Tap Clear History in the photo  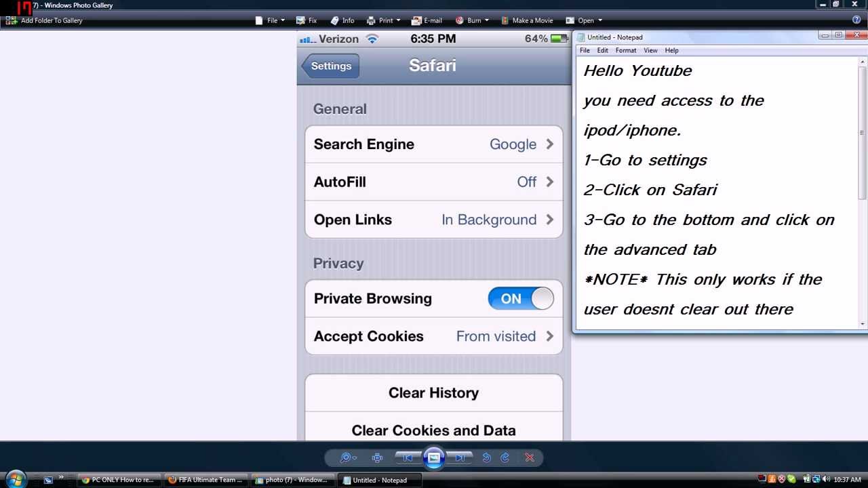click(x=434, y=393)
